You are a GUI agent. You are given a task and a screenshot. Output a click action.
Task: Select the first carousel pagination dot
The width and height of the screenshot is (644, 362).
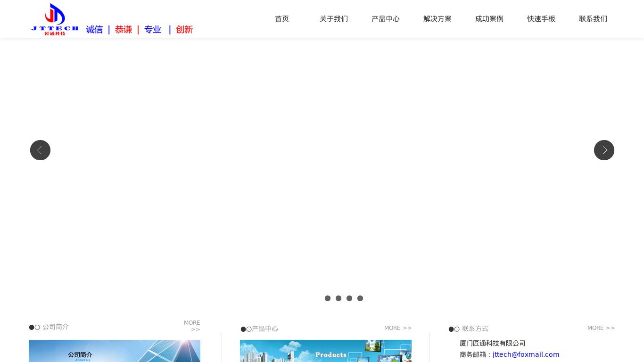tap(328, 298)
